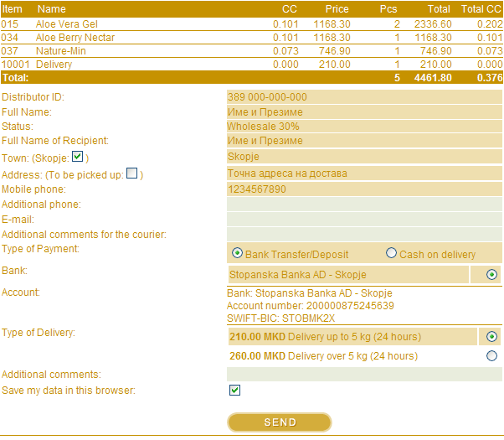
Task: Click the Nature-Min price 746.90
Action: tap(335, 51)
